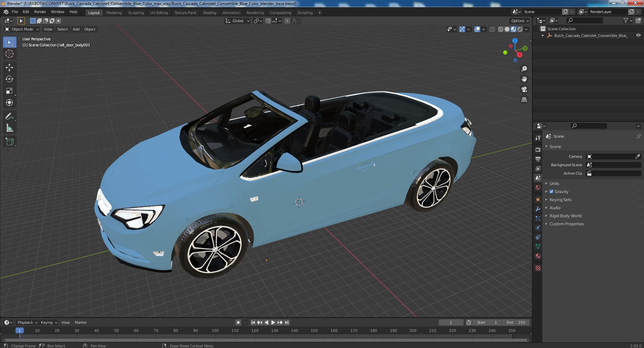Open the Render menu

click(40, 11)
